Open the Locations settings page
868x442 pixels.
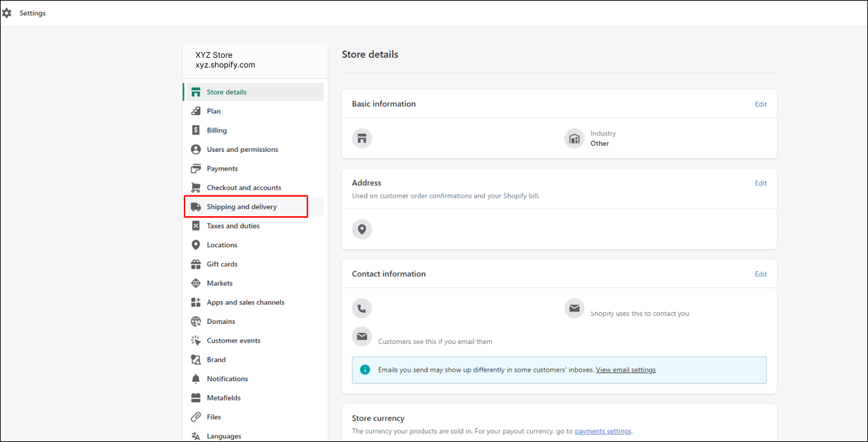253,245
